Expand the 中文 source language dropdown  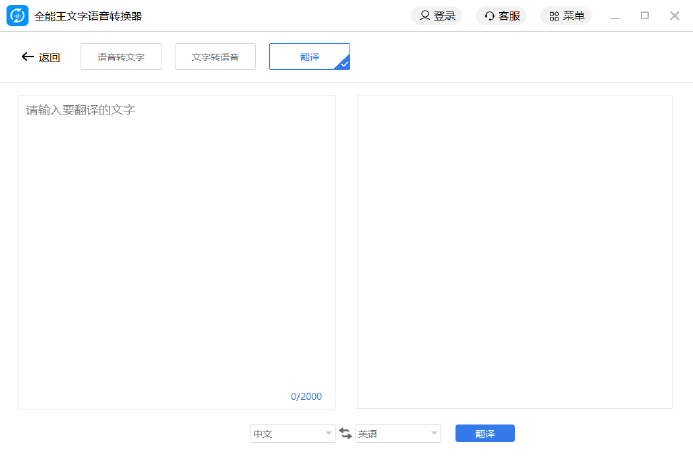[292, 433]
